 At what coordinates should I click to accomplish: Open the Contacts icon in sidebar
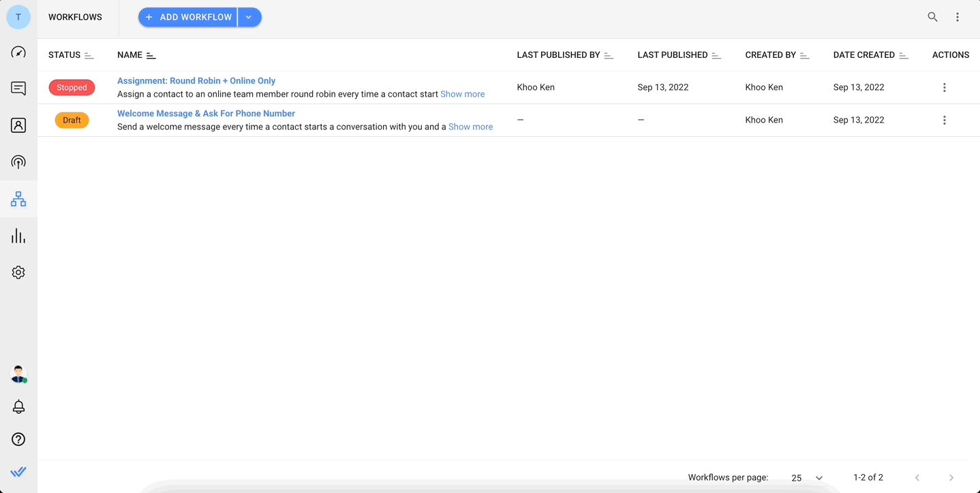click(18, 125)
